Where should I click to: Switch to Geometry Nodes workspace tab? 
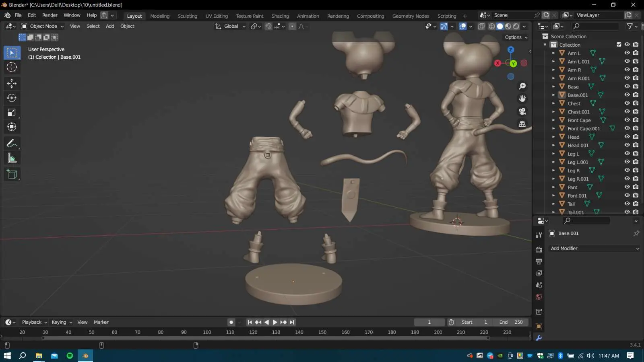(411, 16)
